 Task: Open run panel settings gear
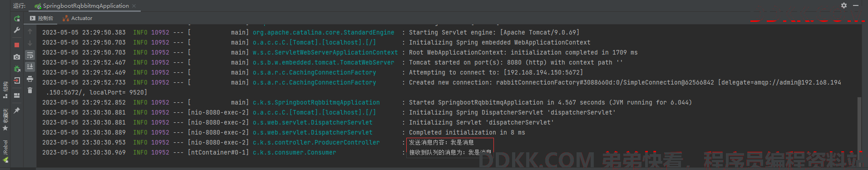(843, 5)
